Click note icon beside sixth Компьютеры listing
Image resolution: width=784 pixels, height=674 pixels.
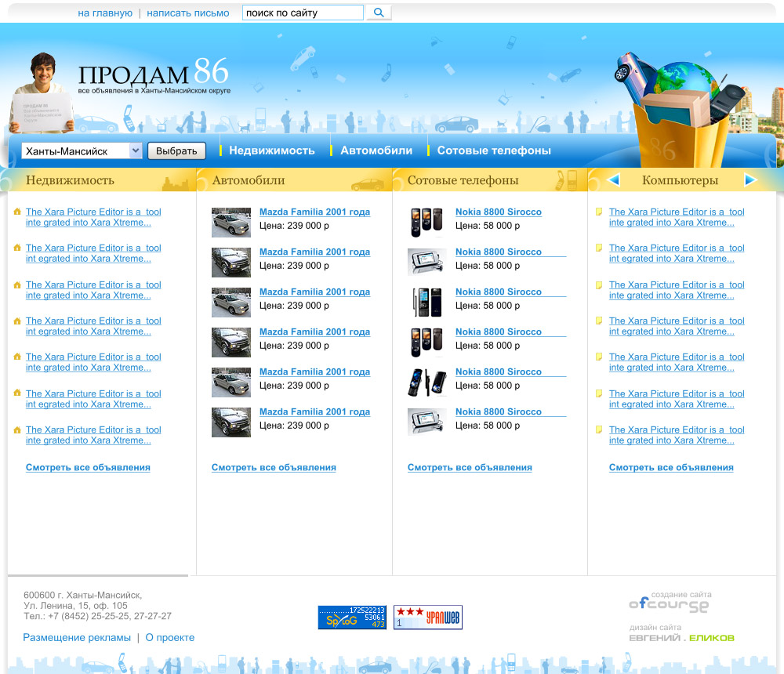click(x=599, y=393)
